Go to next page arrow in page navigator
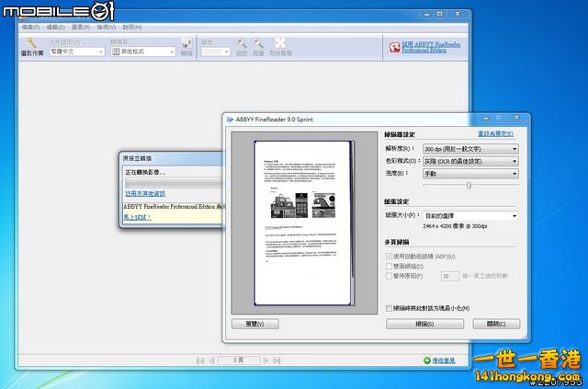 (x=267, y=360)
